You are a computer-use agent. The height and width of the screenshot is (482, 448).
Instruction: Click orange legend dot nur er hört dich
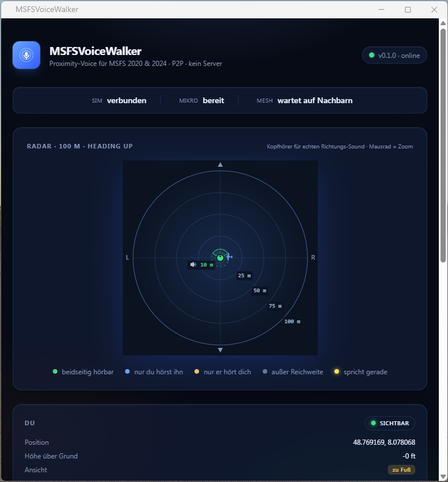coord(197,371)
